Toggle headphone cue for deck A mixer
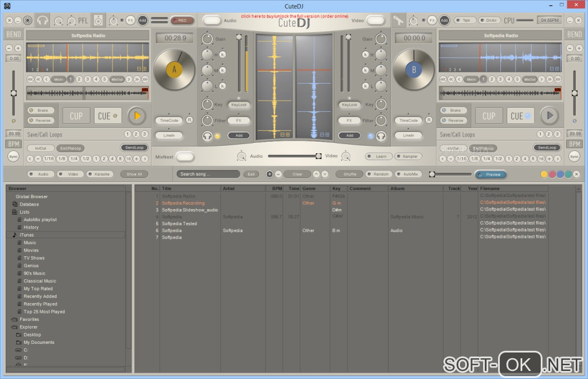588x379 pixels. [207, 136]
